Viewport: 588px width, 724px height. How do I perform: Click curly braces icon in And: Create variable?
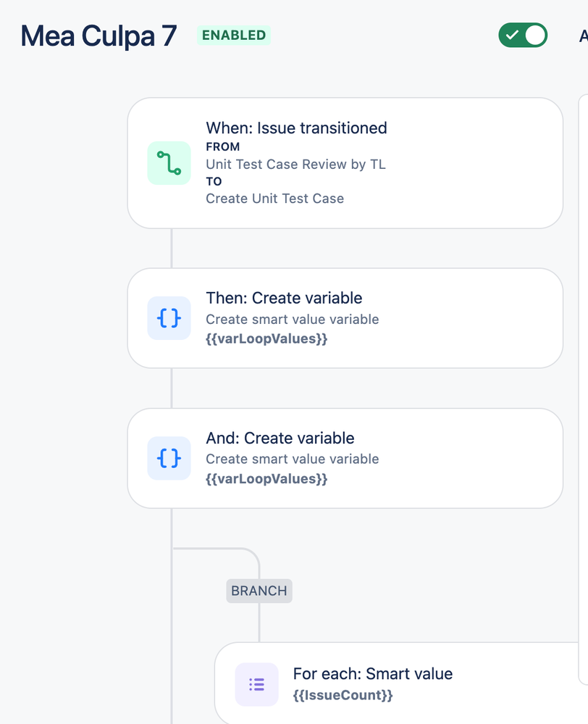(169, 458)
